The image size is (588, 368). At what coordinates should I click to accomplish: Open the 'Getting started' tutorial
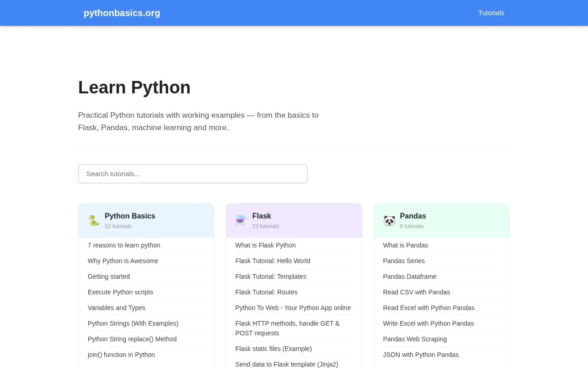(109, 276)
